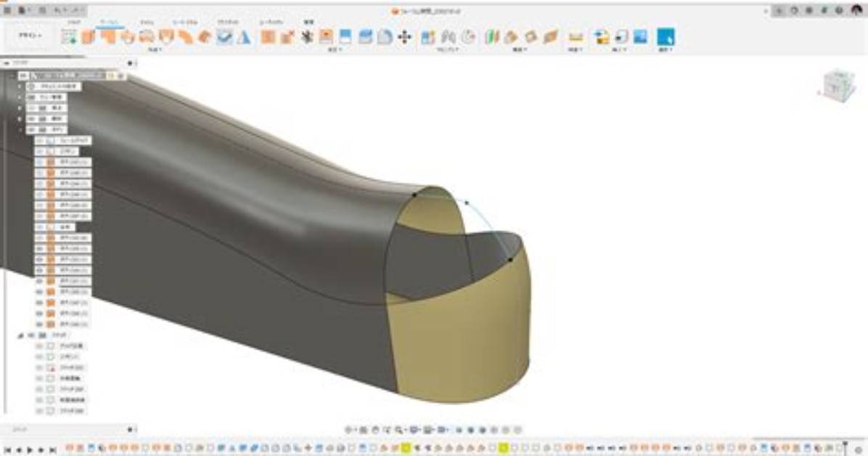Activate the blue Select tool icon

point(666,37)
